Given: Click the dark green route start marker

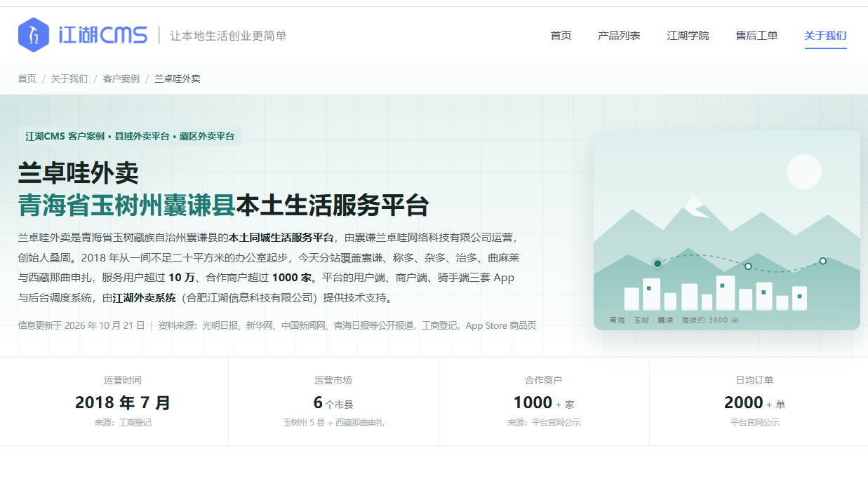Looking at the screenshot, I should click(657, 264).
